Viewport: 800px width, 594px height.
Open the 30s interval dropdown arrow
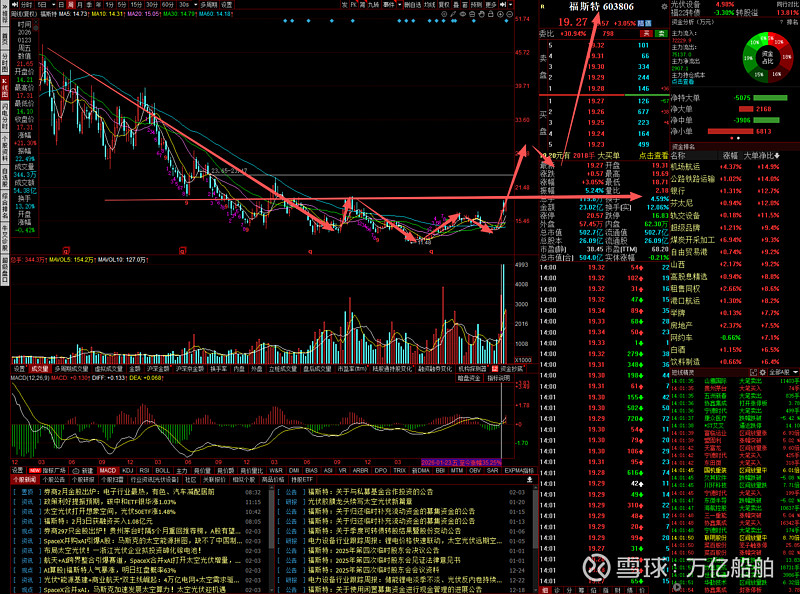point(196,5)
